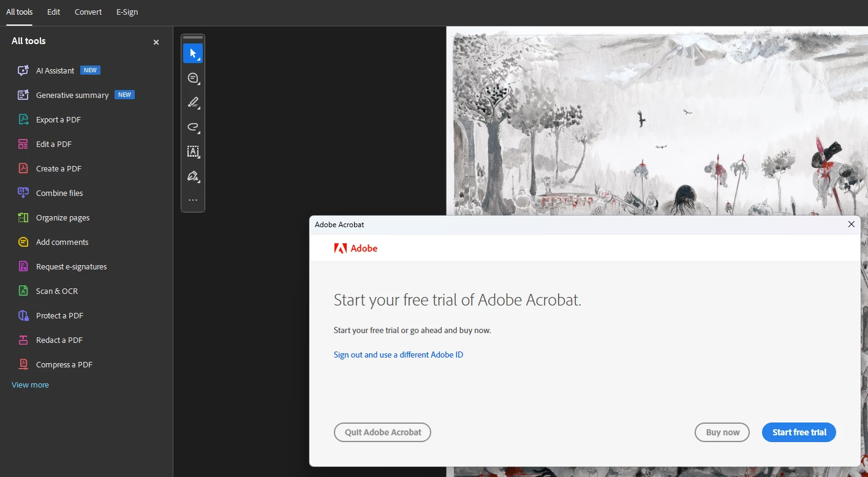
Task: Click the Add comments icon
Action: [x=23, y=242]
